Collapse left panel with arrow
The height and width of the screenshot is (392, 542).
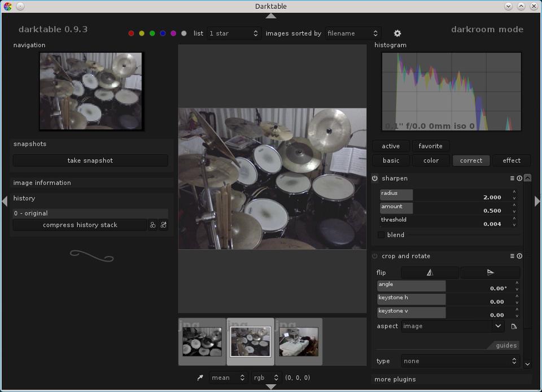point(5,201)
